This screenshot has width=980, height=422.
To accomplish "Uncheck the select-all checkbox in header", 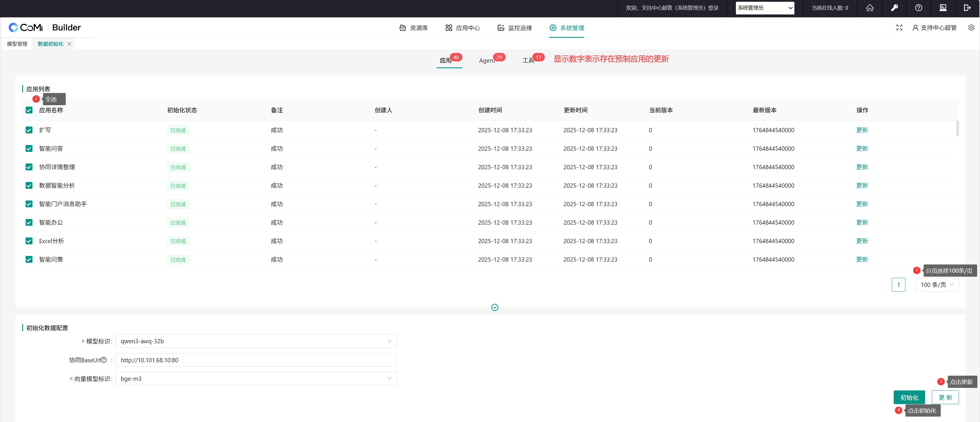I will [29, 110].
